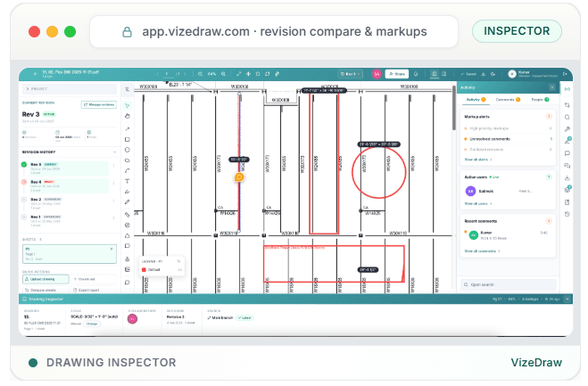This screenshot has height=386, width=588.
Task: Open the chat bubbles icon in right sidebar
Action: [x=567, y=166]
